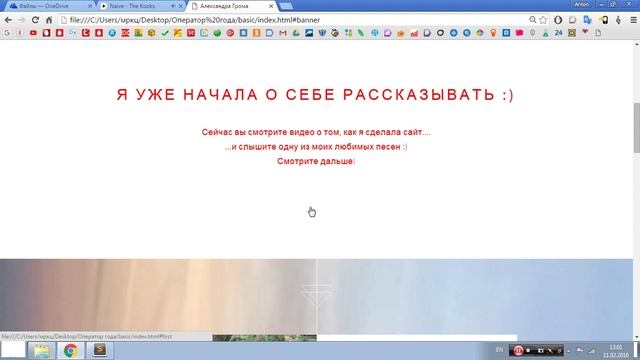Viewport: 640px width, 360px height.
Task: Show hidden tray icons arrow
Action: tap(569, 351)
